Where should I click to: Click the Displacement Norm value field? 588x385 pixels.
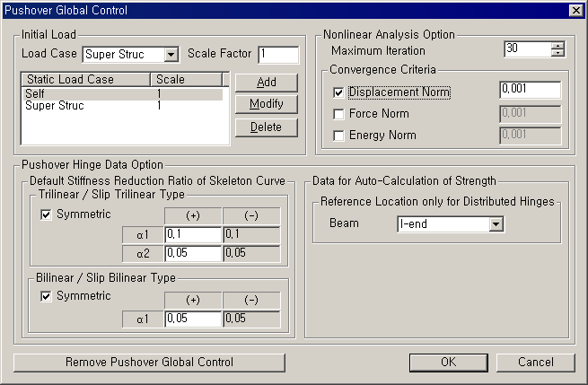coord(530,91)
